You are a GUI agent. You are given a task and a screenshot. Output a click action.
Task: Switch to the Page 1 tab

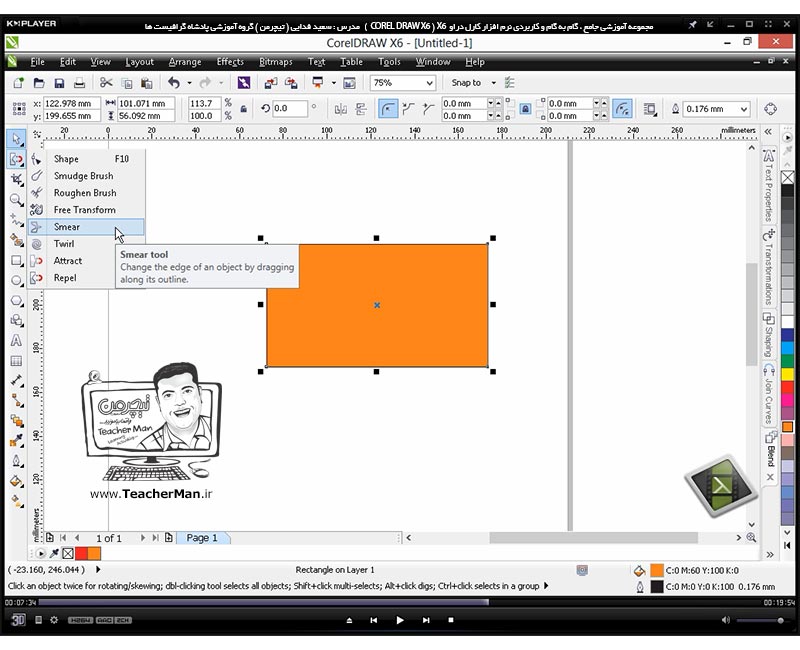click(x=202, y=538)
